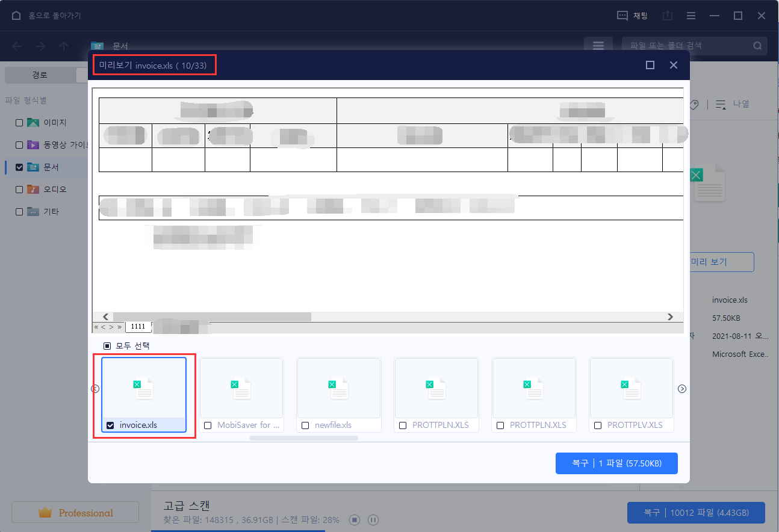The height and width of the screenshot is (532, 779).
Task: Maximize the preview dialog
Action: pyautogui.click(x=650, y=65)
